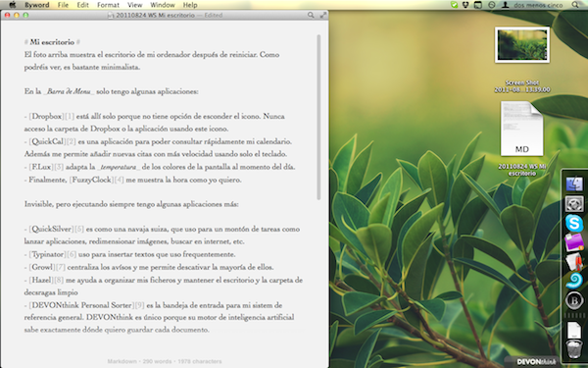Open the Help menu
The height and width of the screenshot is (368, 588).
(x=190, y=5)
